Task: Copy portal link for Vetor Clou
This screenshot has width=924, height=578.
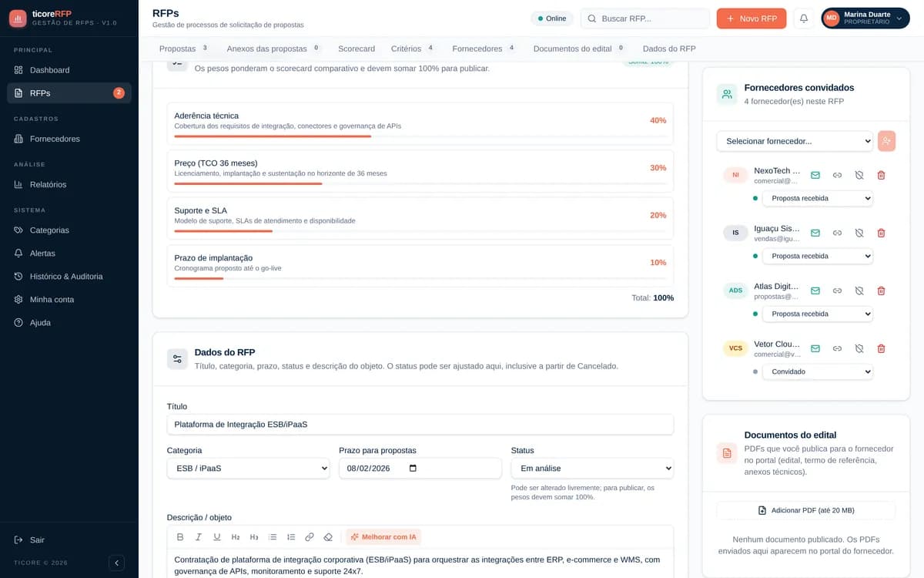Action: click(837, 348)
